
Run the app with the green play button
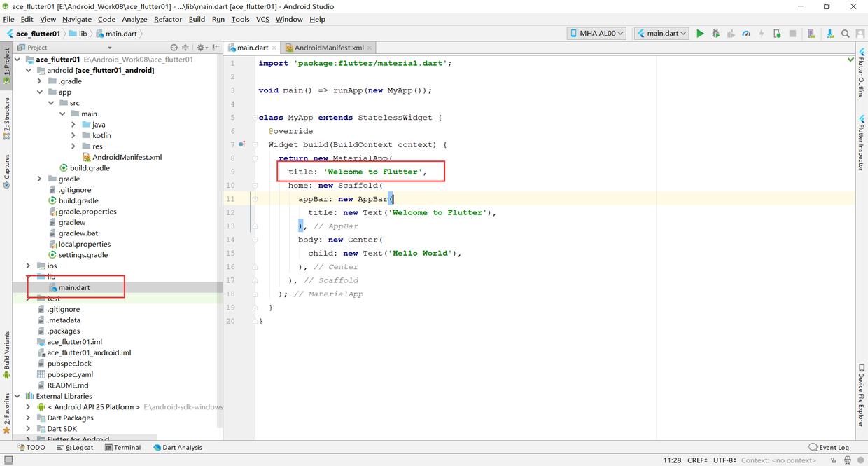click(x=700, y=33)
